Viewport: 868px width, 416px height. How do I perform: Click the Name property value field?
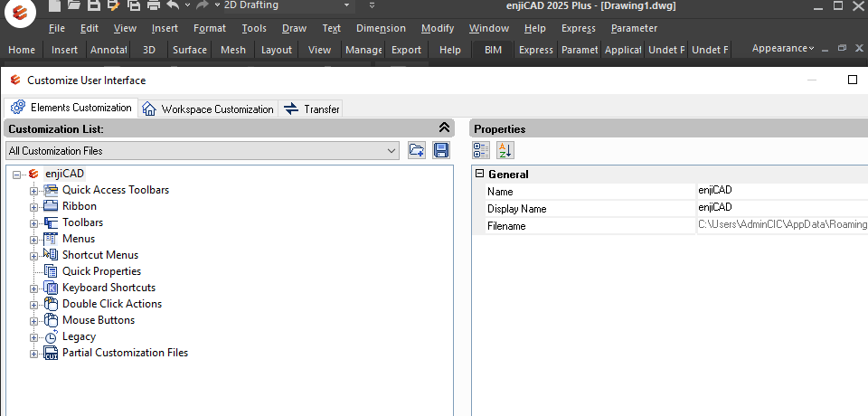(x=782, y=191)
